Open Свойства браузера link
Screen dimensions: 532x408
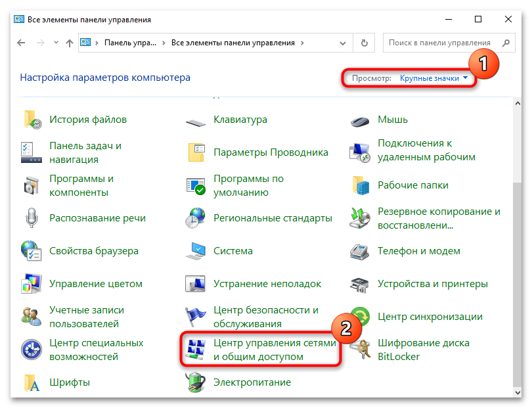tap(94, 251)
